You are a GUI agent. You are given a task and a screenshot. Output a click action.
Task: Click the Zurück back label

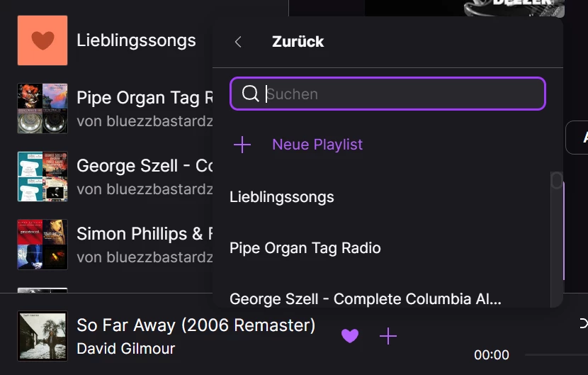298,42
